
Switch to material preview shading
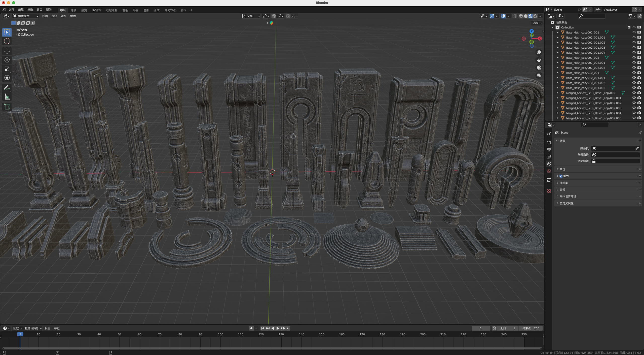click(x=531, y=16)
